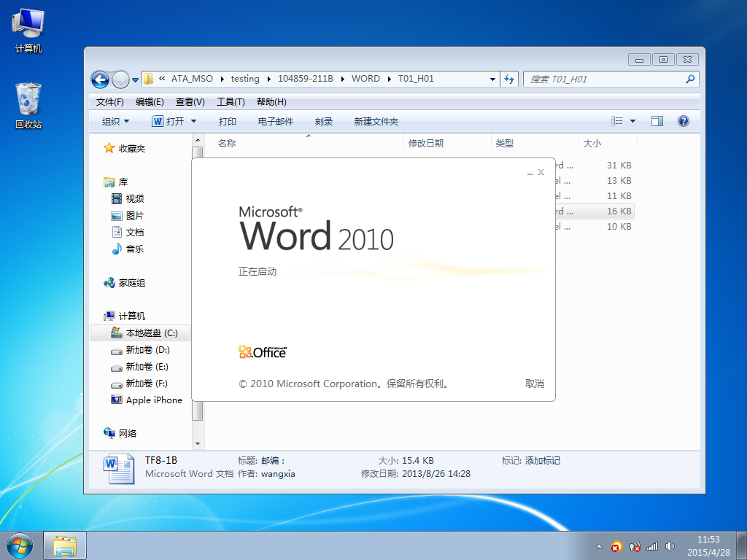Click the magnifier search icon
747x560 pixels.
click(690, 79)
